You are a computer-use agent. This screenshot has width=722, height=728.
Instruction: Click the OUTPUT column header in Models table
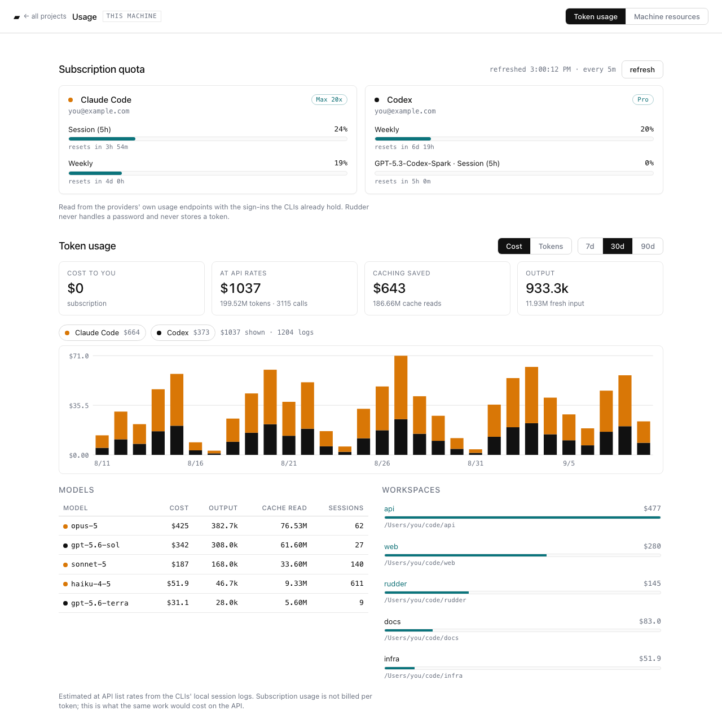point(223,508)
